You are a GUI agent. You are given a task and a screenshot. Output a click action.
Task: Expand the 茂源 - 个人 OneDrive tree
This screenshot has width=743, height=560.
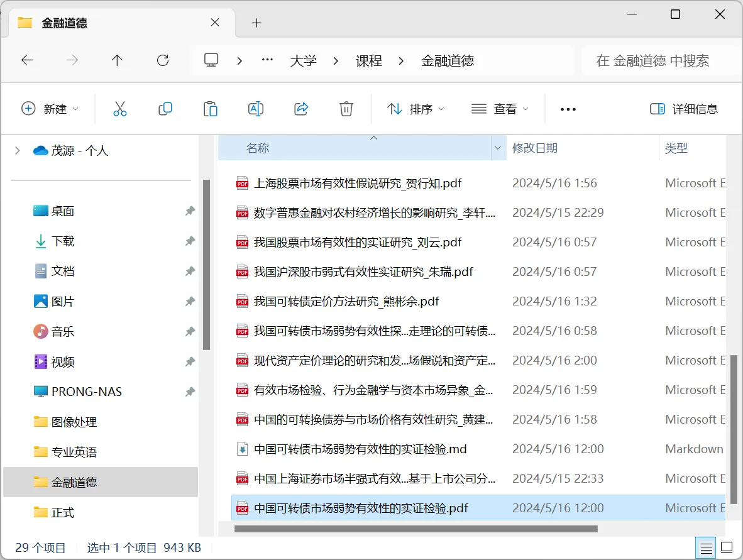coord(18,150)
